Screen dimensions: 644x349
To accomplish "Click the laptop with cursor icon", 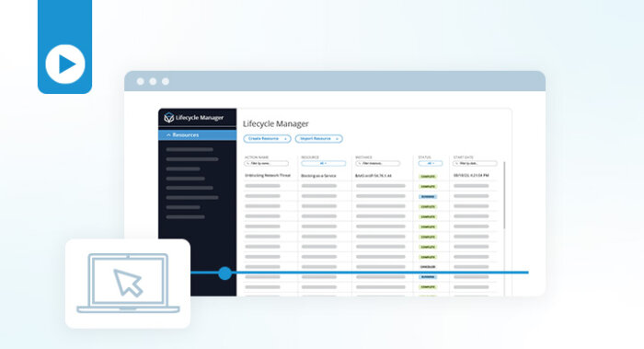I will 128,284.
